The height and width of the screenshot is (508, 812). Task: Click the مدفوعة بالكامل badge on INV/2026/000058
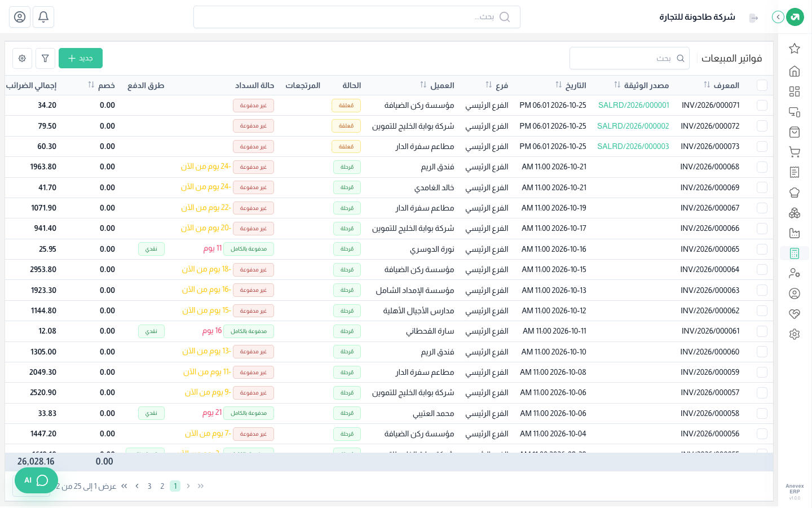tap(249, 413)
